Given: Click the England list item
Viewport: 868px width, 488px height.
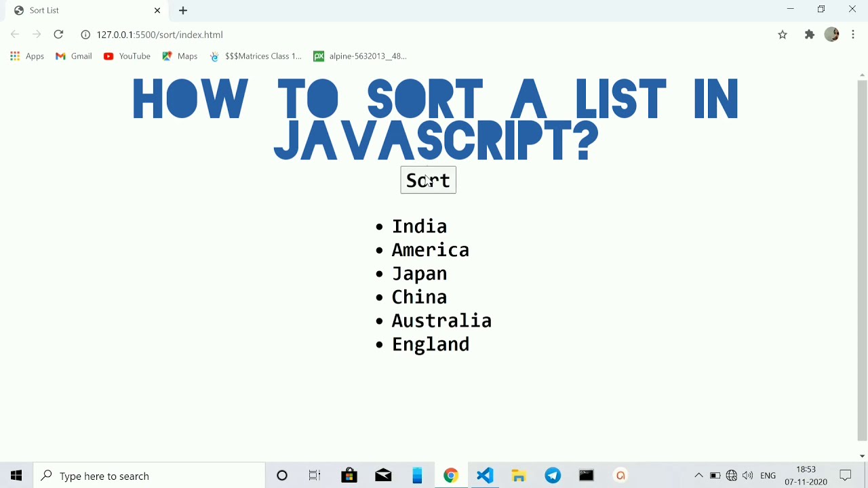Looking at the screenshot, I should (x=431, y=344).
